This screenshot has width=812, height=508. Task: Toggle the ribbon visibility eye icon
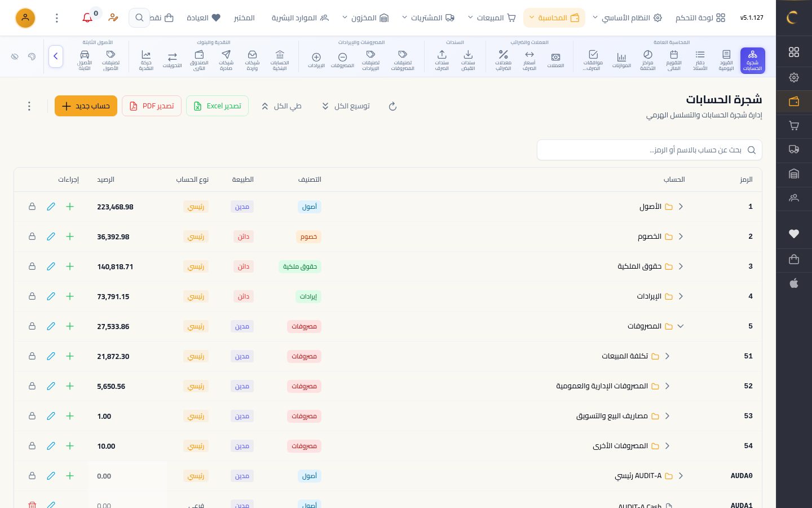(15, 56)
